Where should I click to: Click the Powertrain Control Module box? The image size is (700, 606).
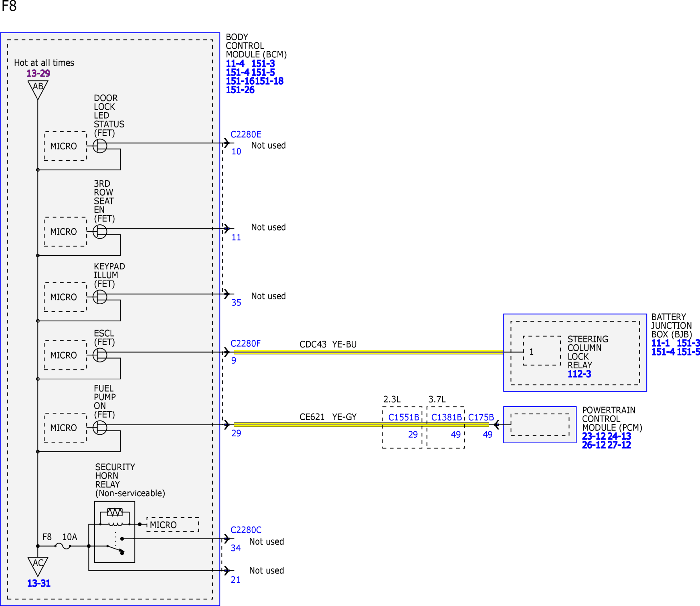pos(540,425)
